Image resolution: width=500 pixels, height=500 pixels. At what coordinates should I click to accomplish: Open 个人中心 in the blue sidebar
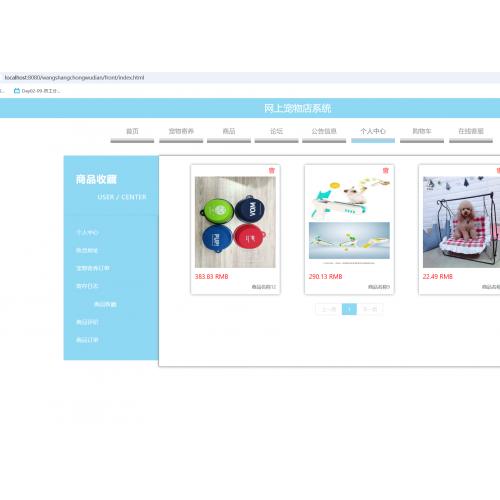pyautogui.click(x=87, y=232)
